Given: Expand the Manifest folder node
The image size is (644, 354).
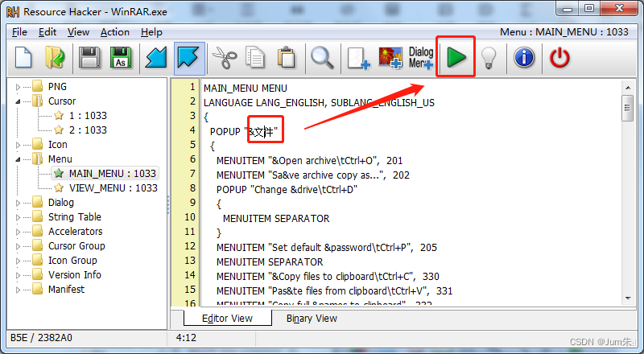Looking at the screenshot, I should pos(18,290).
